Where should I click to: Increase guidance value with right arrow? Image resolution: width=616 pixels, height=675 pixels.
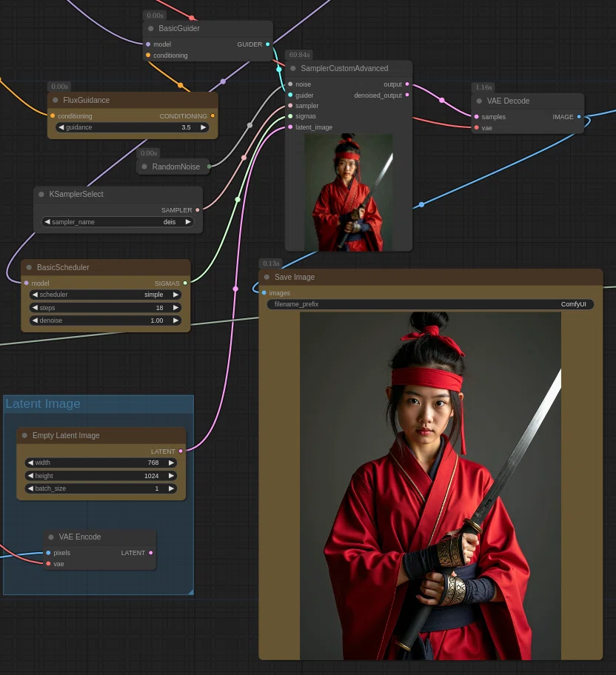coord(204,127)
